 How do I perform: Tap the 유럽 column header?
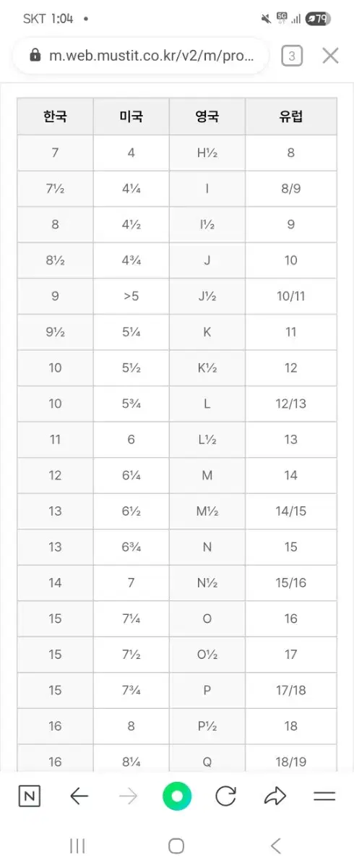[291, 116]
